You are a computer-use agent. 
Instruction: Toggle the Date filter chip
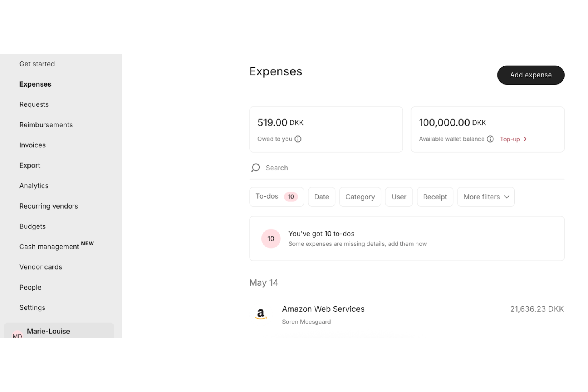point(321,196)
